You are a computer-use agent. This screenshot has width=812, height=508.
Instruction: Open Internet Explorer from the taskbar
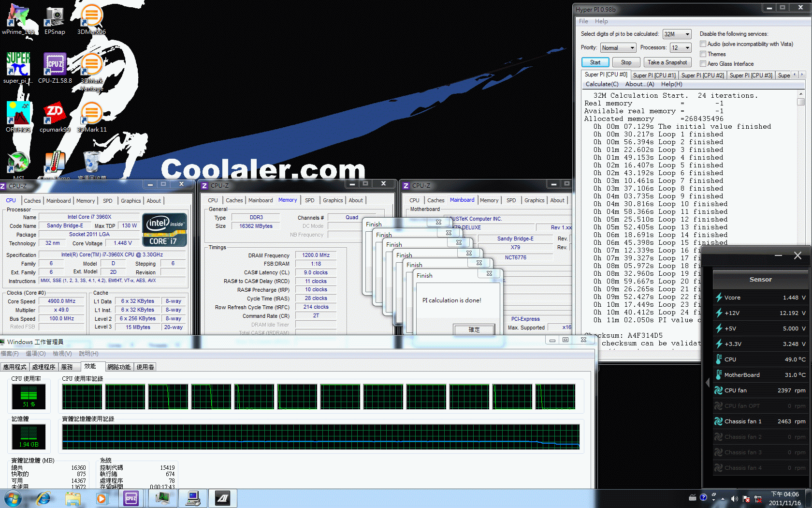tap(43, 498)
